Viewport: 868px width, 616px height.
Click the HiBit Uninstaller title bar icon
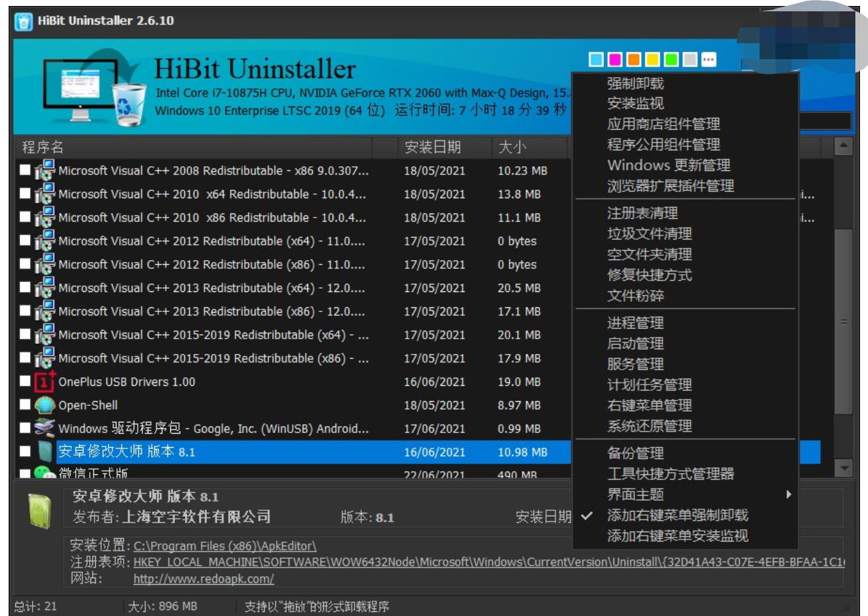[23, 21]
